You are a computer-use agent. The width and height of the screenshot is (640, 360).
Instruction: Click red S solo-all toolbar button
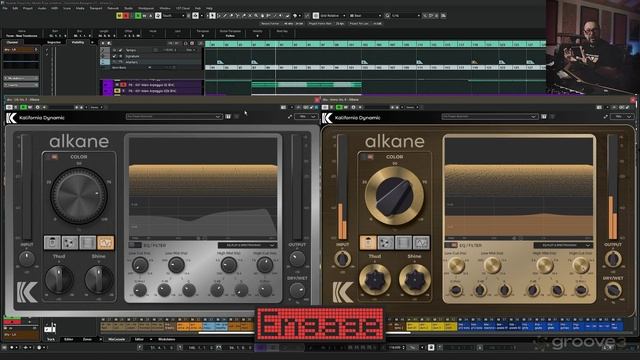[x=126, y=16]
